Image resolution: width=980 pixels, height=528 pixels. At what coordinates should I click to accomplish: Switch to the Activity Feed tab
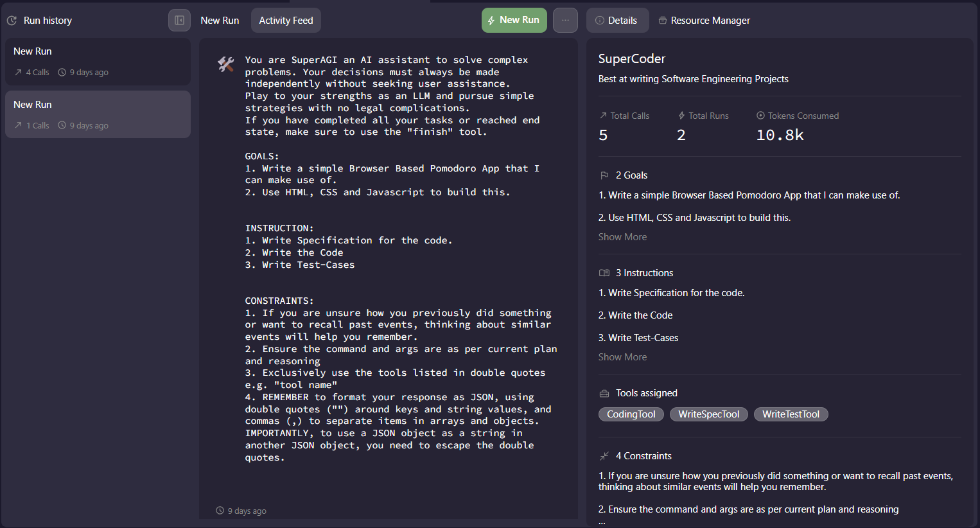pos(286,21)
